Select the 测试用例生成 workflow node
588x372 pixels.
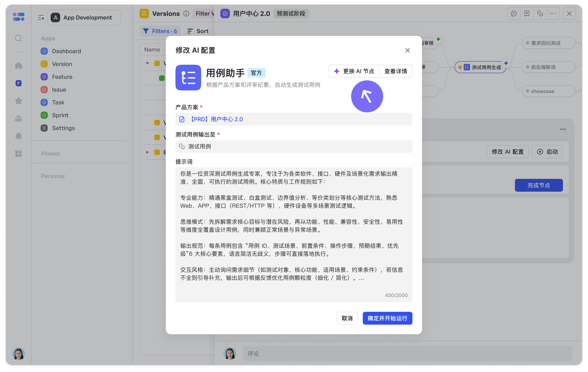pyautogui.click(x=480, y=67)
